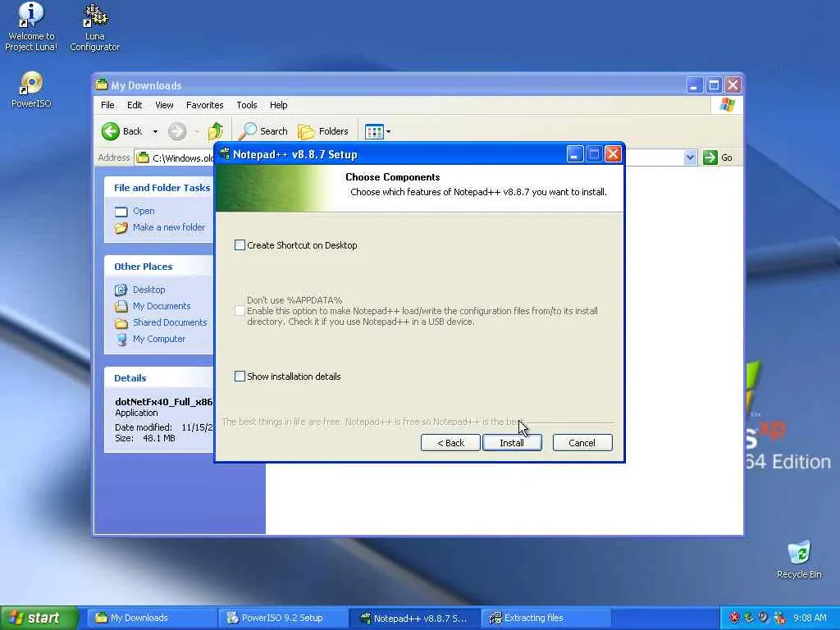Click the Open task icon in File and Folder Tasks
Image resolution: width=840 pixels, height=630 pixels.
tap(121, 212)
